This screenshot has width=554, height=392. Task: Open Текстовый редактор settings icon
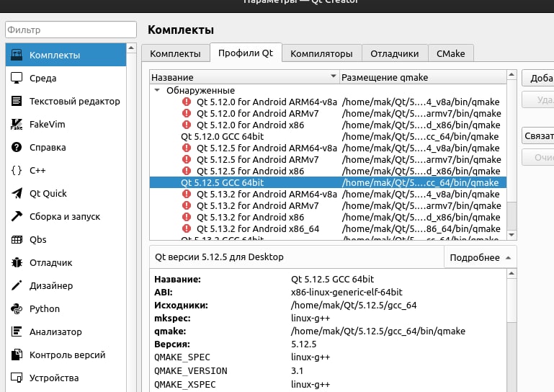click(17, 101)
